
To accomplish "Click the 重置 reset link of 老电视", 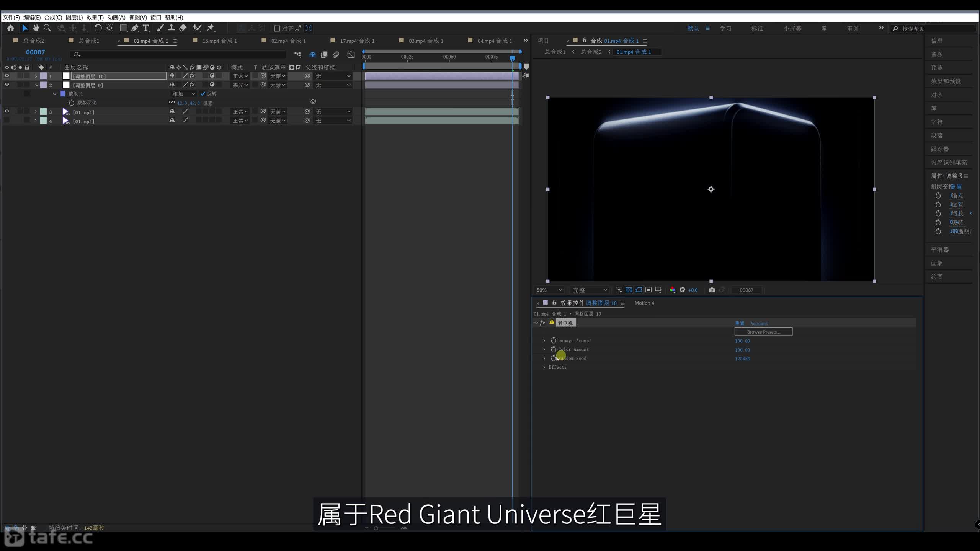I will pyautogui.click(x=740, y=323).
